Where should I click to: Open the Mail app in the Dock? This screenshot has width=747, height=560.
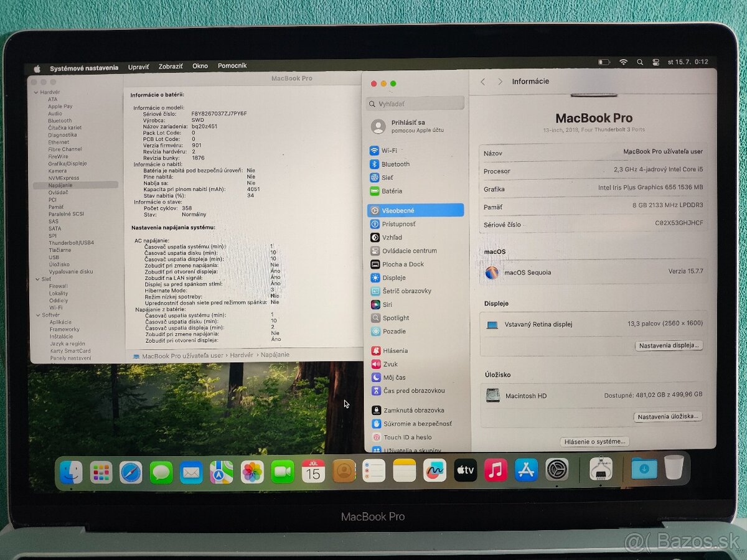pos(191,472)
